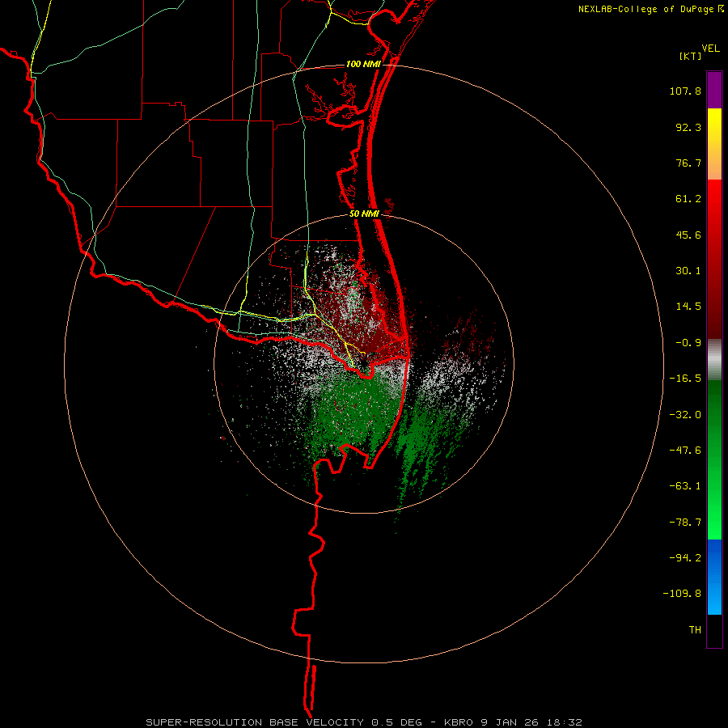Click the TH threshold label

pyautogui.click(x=695, y=630)
